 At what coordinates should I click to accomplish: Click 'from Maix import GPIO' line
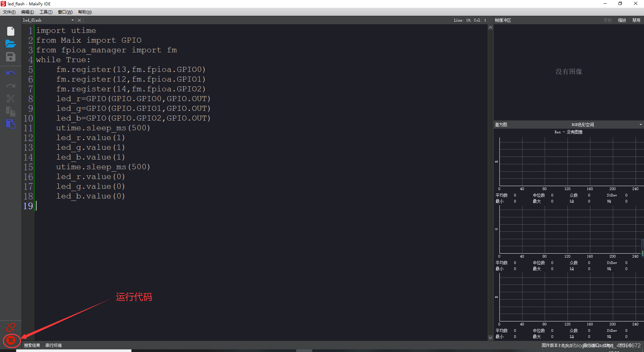pos(89,40)
